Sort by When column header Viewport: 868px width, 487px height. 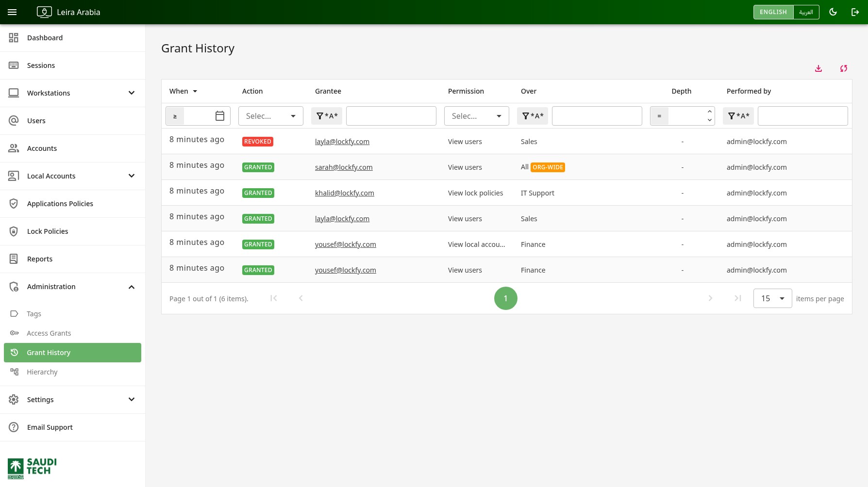click(183, 91)
